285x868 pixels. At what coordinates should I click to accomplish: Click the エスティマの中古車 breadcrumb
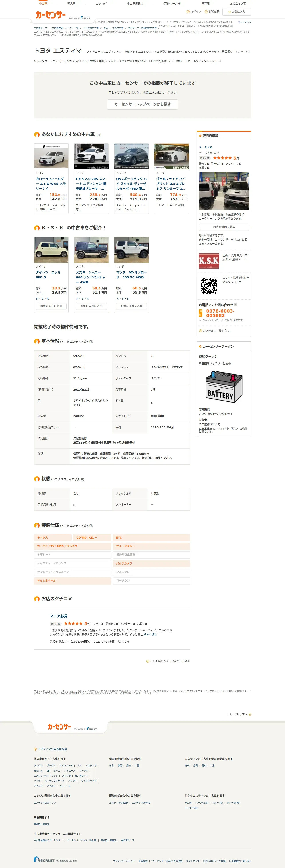(113, 28)
